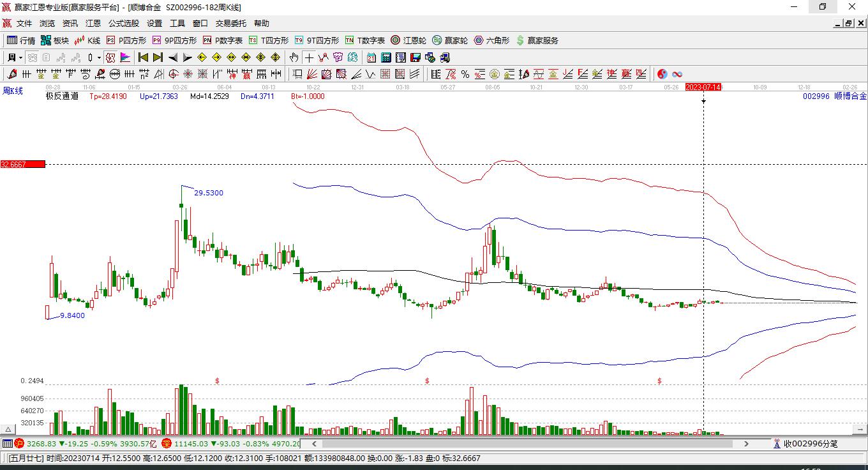Click the horizontal scrollbar right arrow

746,443
